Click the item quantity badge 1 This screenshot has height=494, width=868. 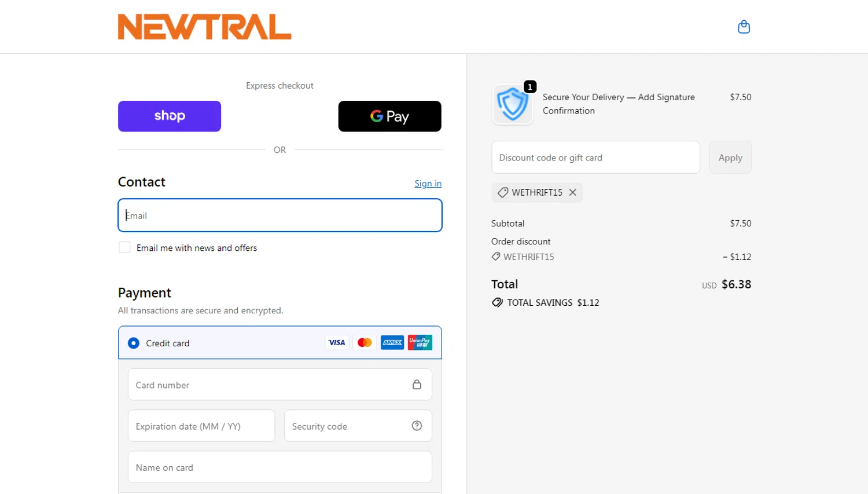530,87
